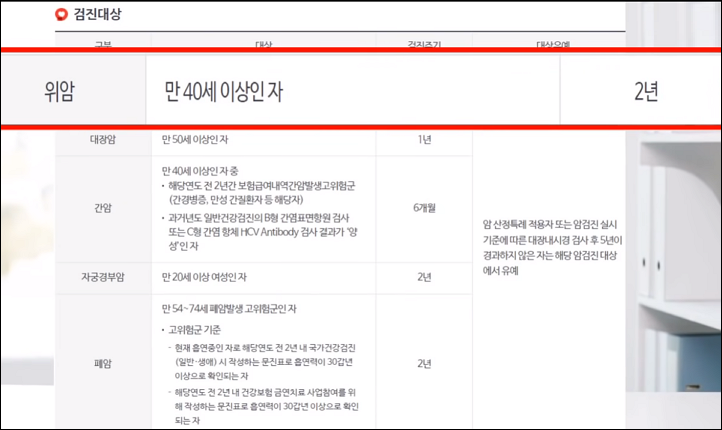Click the 기준에 따른 대장내시경 검사 후 5년이 line
The width and height of the screenshot is (722, 430).
[553, 240]
